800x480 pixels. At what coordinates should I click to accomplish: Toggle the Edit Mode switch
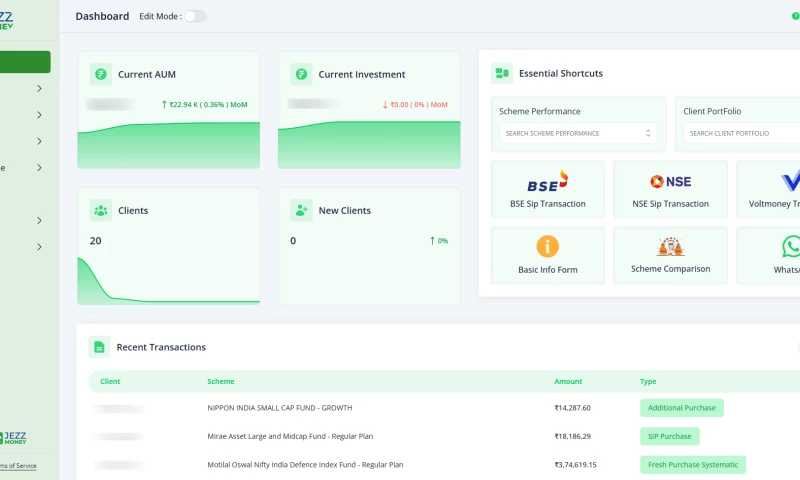(x=195, y=16)
